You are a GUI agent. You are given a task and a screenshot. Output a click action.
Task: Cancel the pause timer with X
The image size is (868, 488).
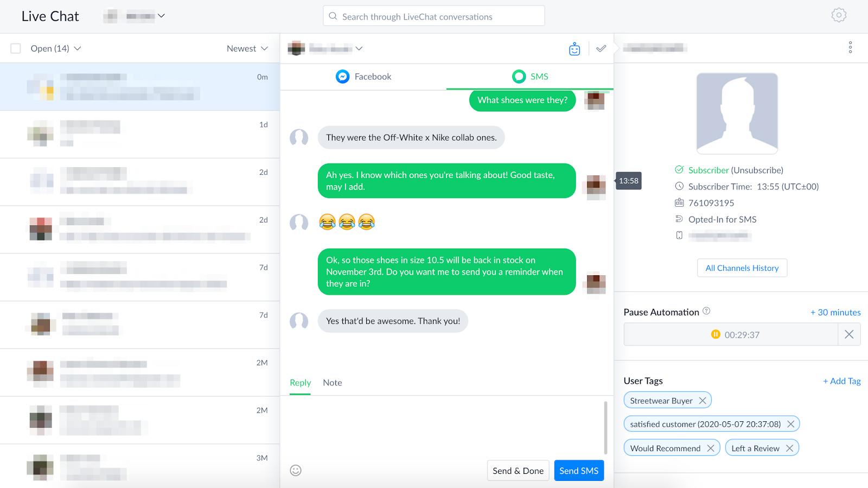[849, 334]
